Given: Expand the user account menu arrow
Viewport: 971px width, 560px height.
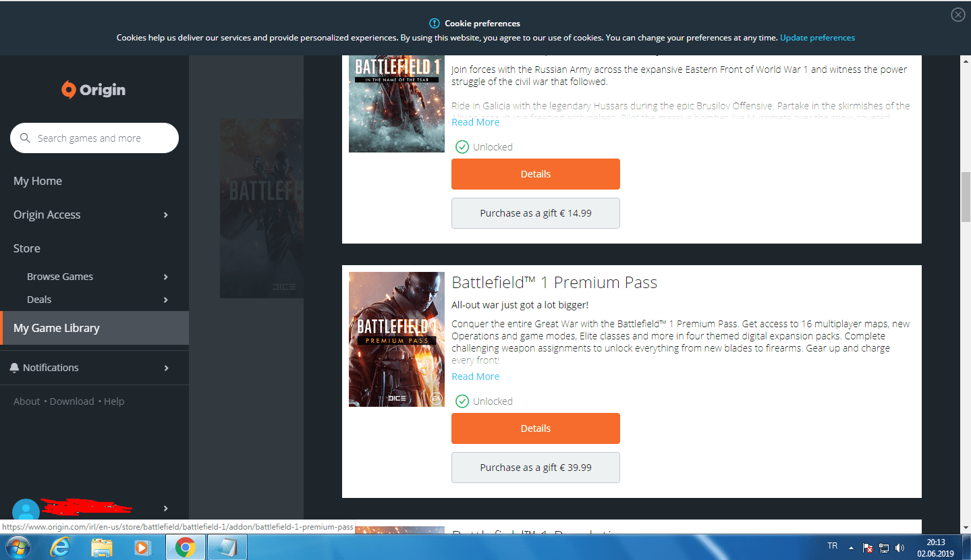Looking at the screenshot, I should coord(165,508).
